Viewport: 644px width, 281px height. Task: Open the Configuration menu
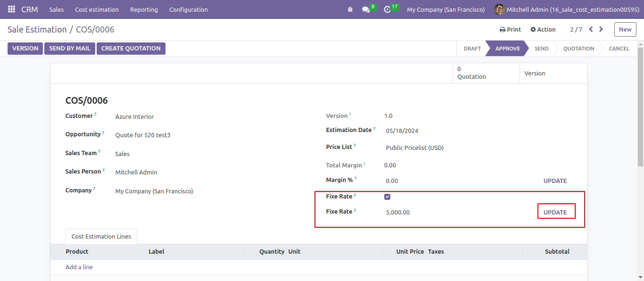189,9
